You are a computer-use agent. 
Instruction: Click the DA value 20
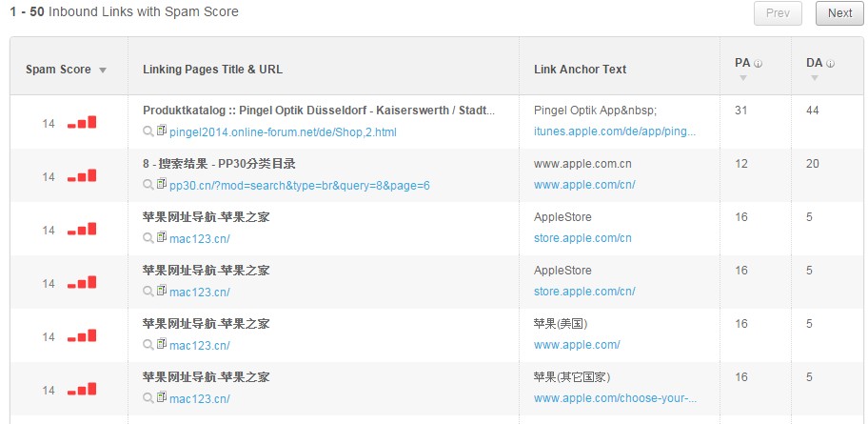tap(813, 164)
